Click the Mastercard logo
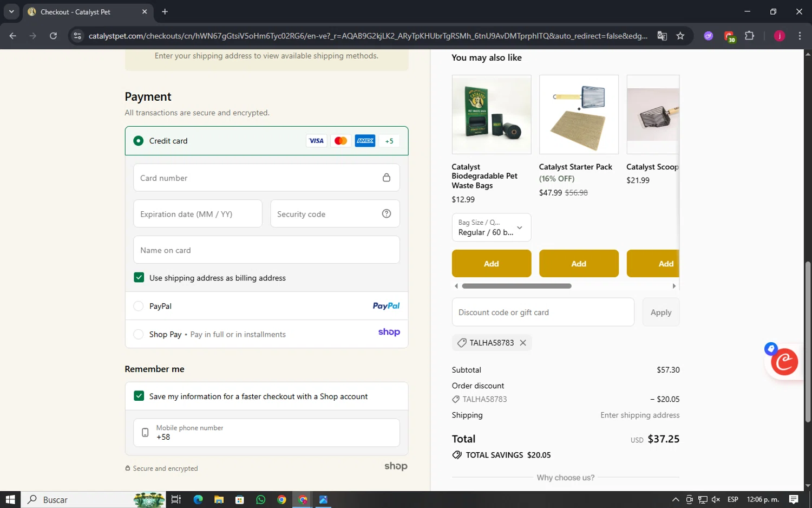Screen dimensions: 812x508 click(x=340, y=141)
